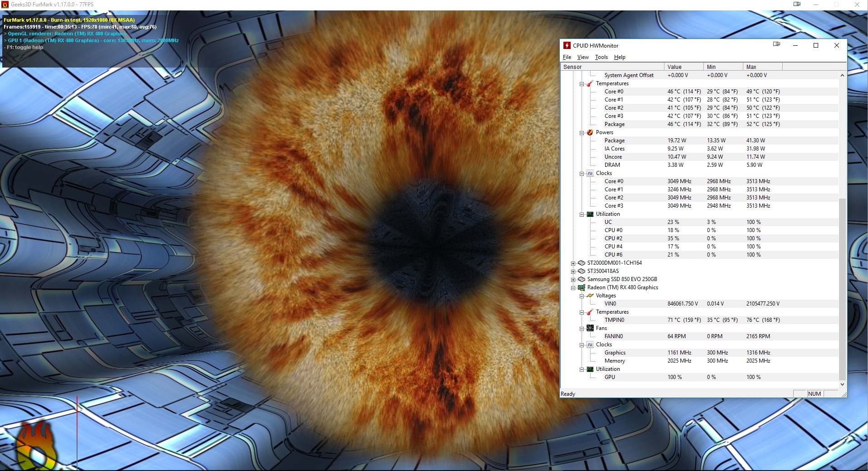Click the CPU Powers flame icon
This screenshot has height=471, width=868.
(590, 132)
